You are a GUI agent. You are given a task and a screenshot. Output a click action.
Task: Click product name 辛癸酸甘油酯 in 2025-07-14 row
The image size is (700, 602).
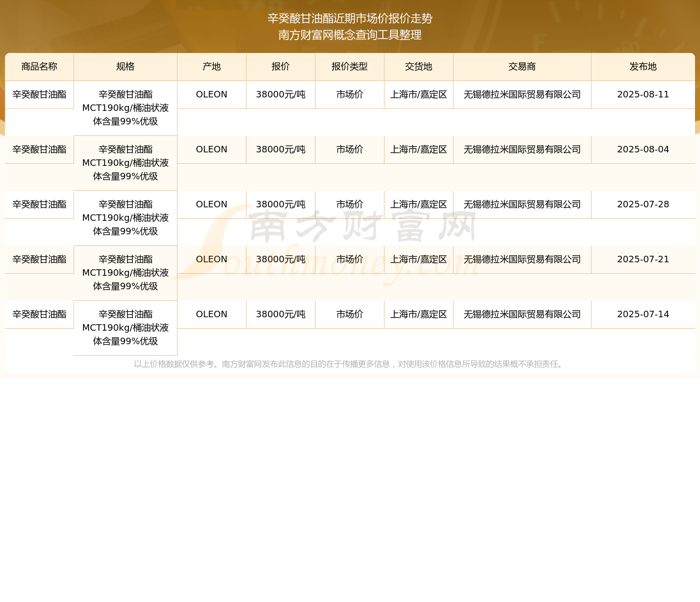39,314
